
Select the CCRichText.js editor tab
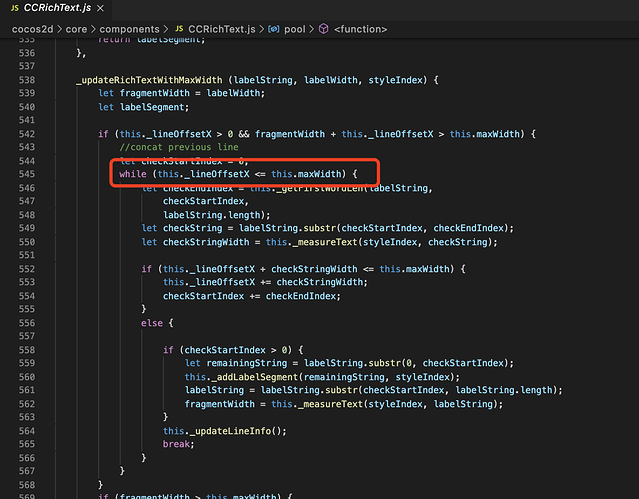pos(57,8)
